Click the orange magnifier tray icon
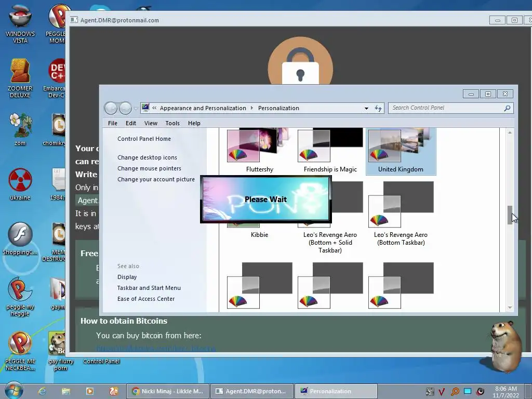 click(x=455, y=392)
